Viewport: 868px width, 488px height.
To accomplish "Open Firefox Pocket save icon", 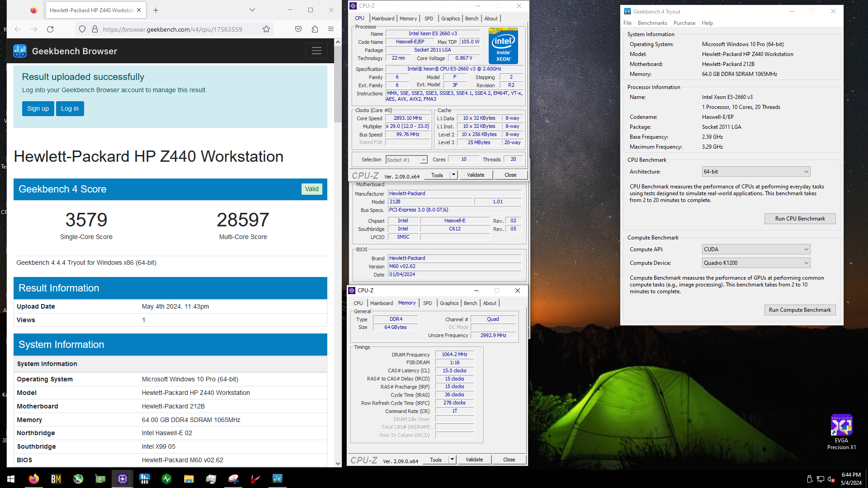I will pyautogui.click(x=298, y=29).
